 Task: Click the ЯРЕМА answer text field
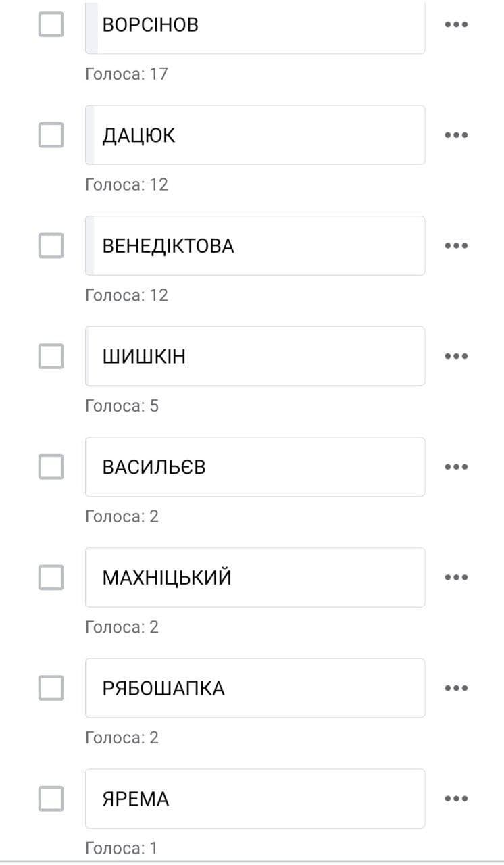pyautogui.click(x=255, y=798)
